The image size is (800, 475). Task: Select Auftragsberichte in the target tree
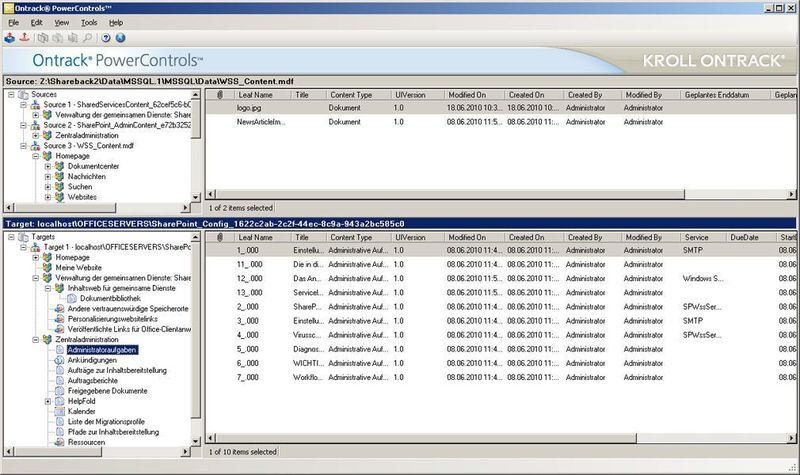(x=93, y=381)
